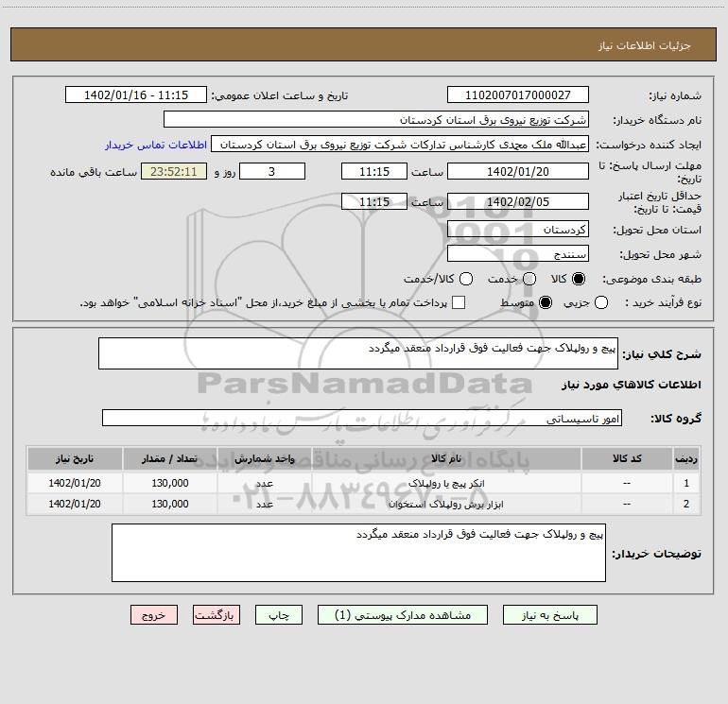Click quantity 130,000 in row 2

pyautogui.click(x=170, y=504)
